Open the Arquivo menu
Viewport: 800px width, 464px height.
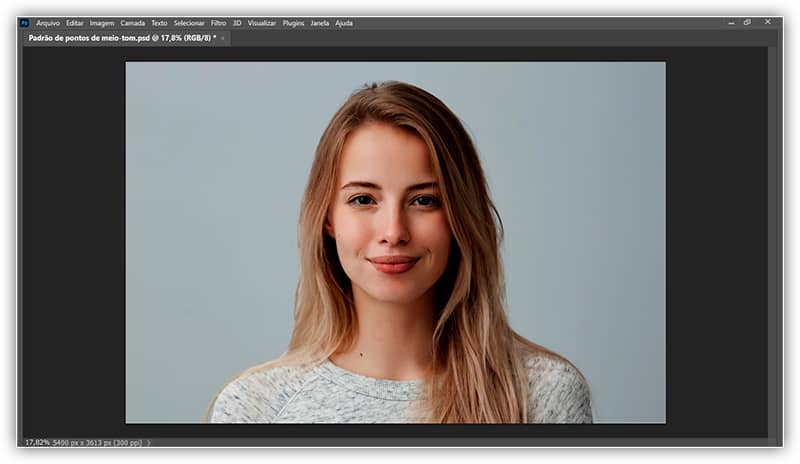pos(48,23)
